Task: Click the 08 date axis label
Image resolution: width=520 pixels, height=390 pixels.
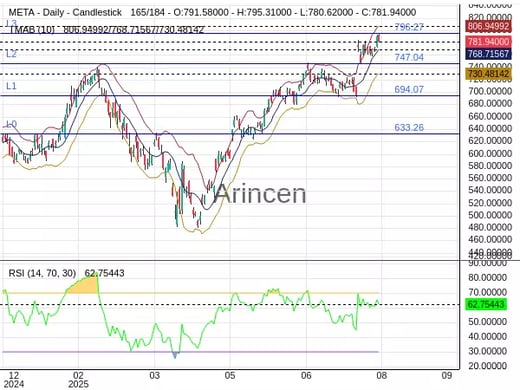Action: point(382,376)
